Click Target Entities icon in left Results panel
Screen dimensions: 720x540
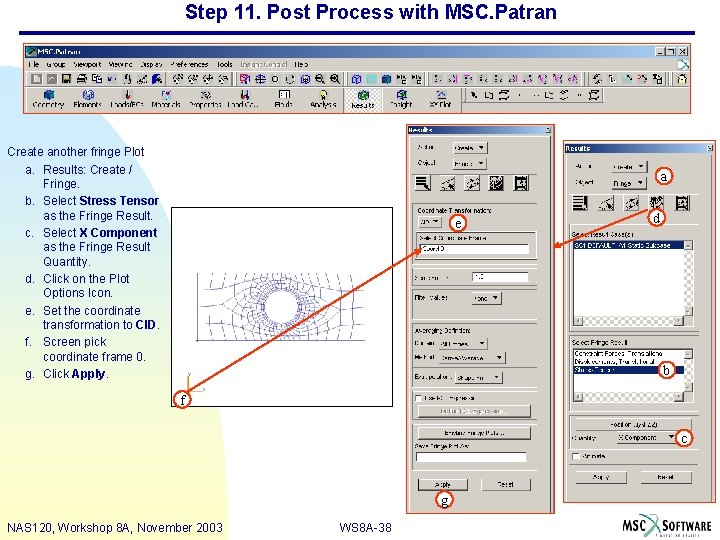[447, 183]
